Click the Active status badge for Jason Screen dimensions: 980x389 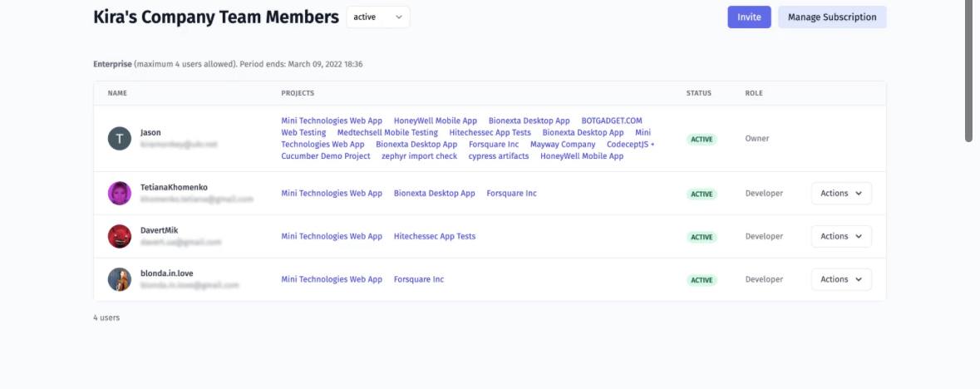coord(702,140)
